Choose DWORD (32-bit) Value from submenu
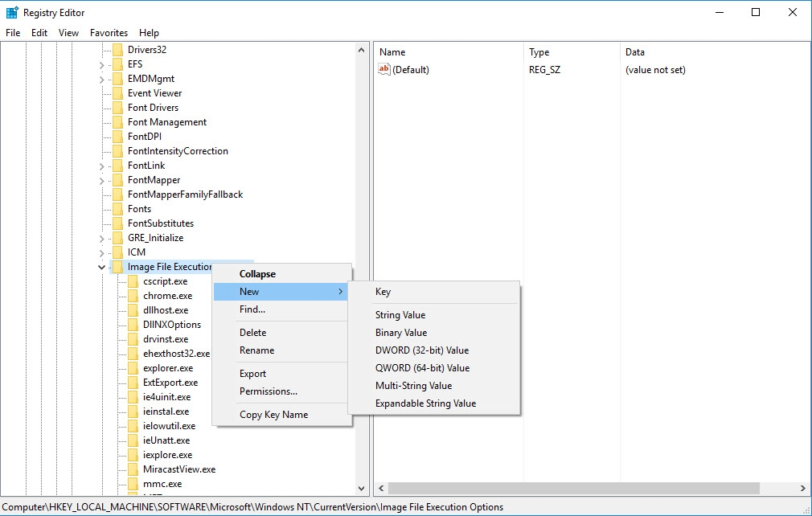 pyautogui.click(x=421, y=350)
